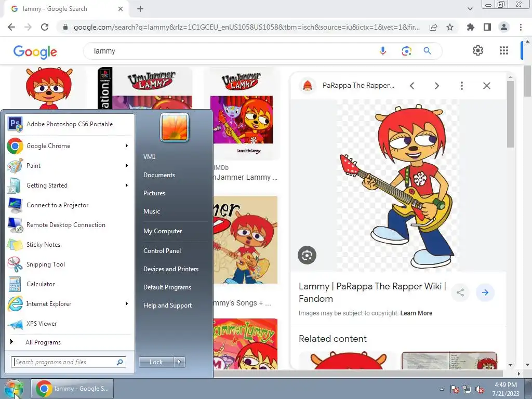The height and width of the screenshot is (399, 532).
Task: Launch the Snipping Tool
Action: pyautogui.click(x=70, y=264)
